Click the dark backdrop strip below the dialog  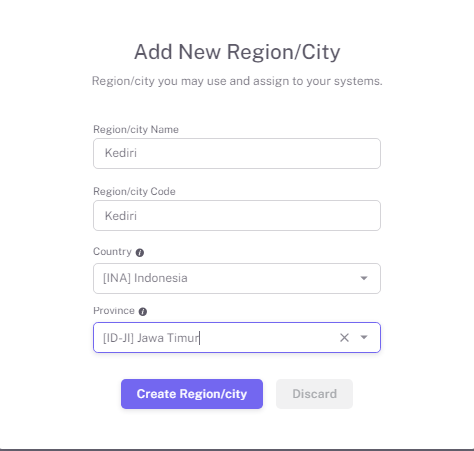pos(237,450)
